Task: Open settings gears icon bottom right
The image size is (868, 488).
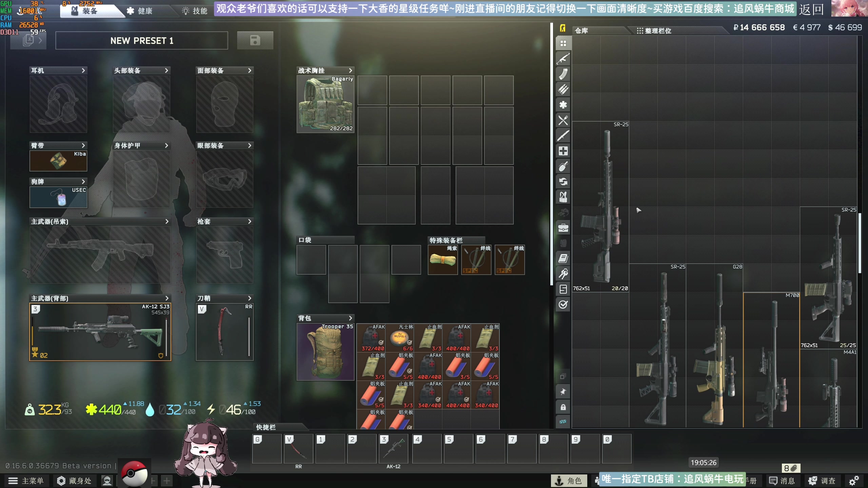Action: pos(854,481)
